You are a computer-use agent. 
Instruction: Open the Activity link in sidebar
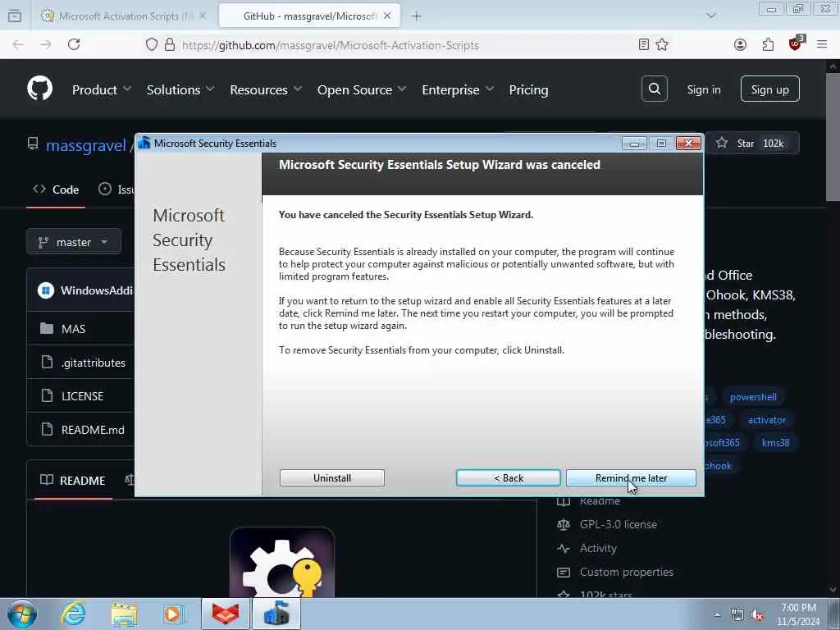pyautogui.click(x=598, y=548)
